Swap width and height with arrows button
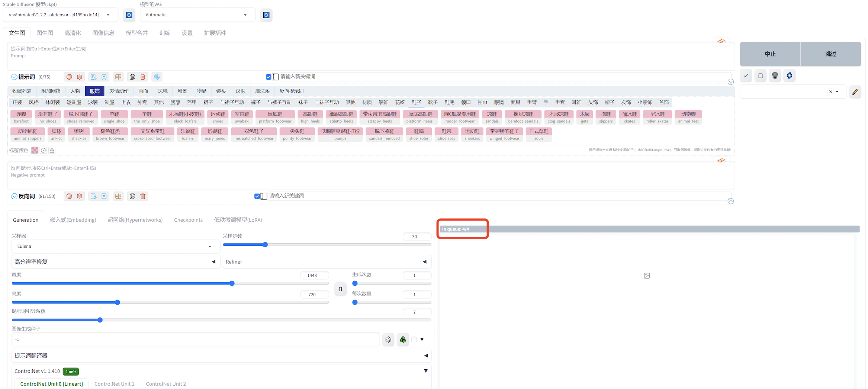868x389 pixels. pos(341,289)
